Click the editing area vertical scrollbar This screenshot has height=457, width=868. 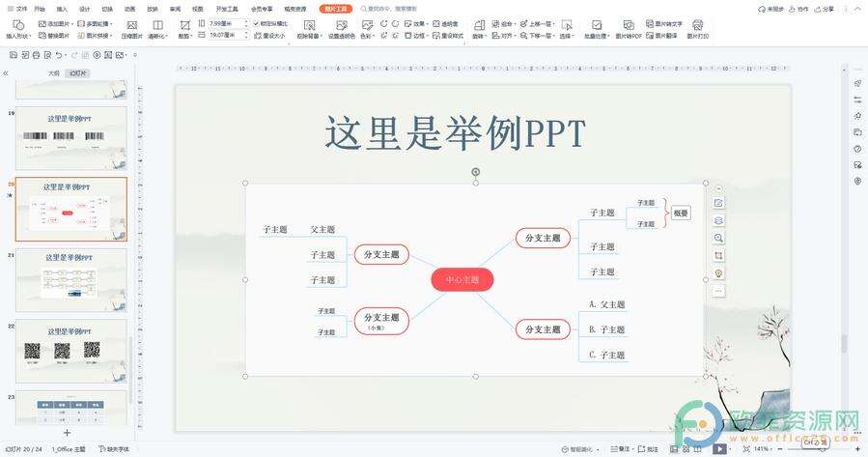coord(844,343)
